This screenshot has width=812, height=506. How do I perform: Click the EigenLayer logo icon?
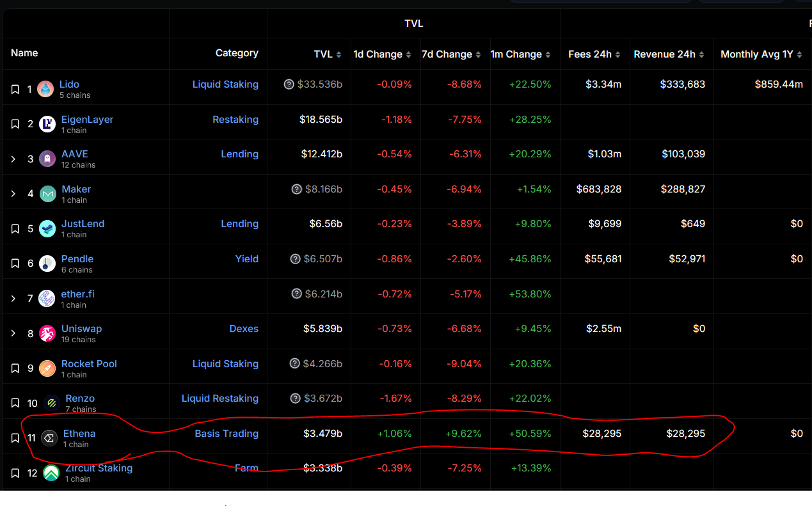[x=47, y=124]
